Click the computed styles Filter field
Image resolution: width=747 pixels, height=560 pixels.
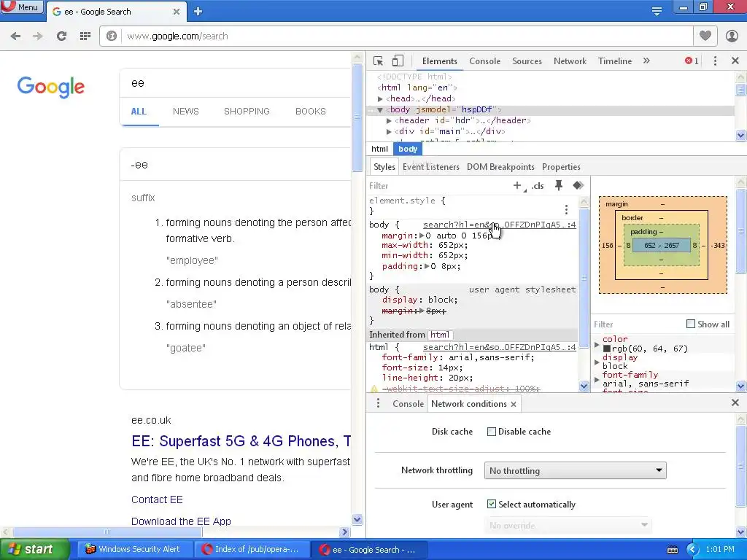click(x=638, y=324)
